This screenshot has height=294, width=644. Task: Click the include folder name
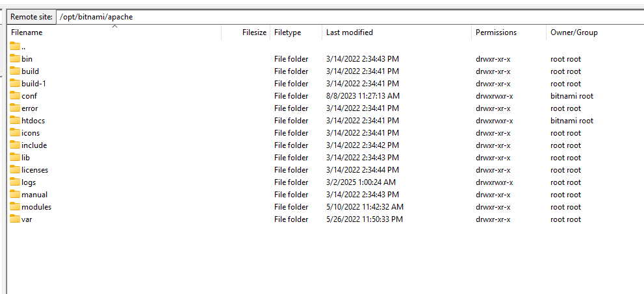click(34, 145)
